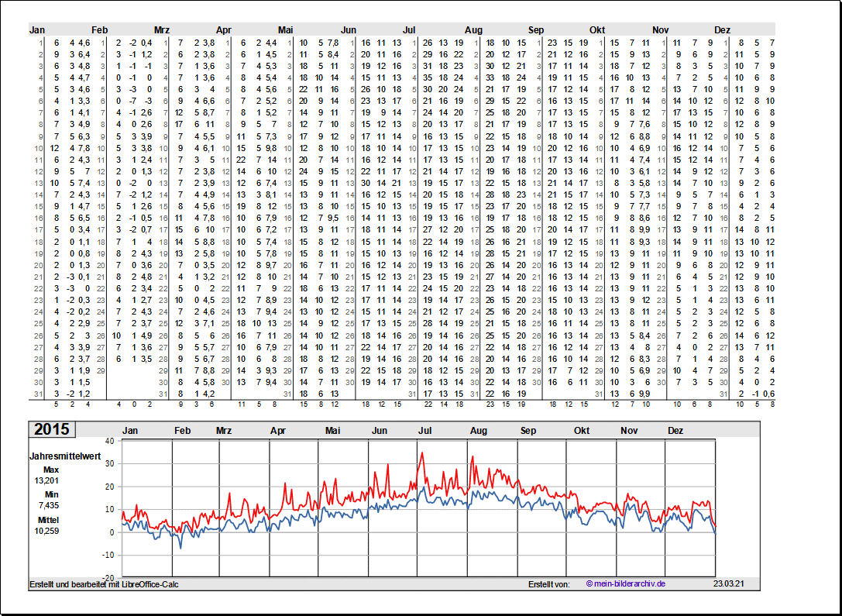Select the Aug header in top table
The image size is (842, 616).
click(473, 29)
